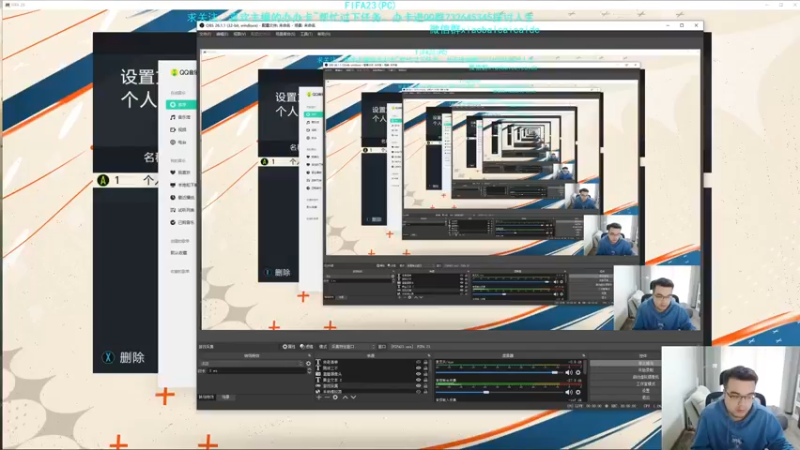Mute second mixer channel via speaker icon
This screenshot has height=450, width=800.
[569, 392]
